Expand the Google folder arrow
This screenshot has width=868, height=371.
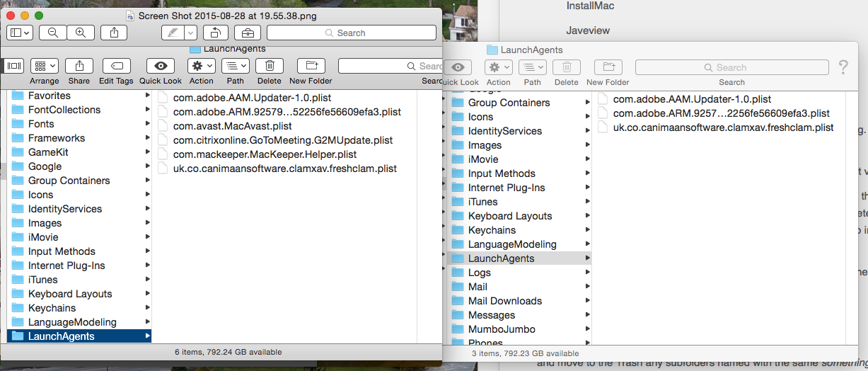(x=147, y=166)
